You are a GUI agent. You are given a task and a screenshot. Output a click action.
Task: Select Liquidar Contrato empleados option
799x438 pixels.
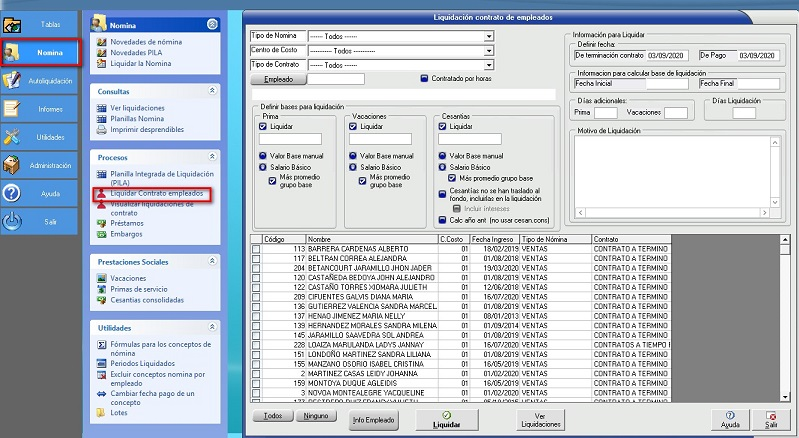(x=156, y=193)
